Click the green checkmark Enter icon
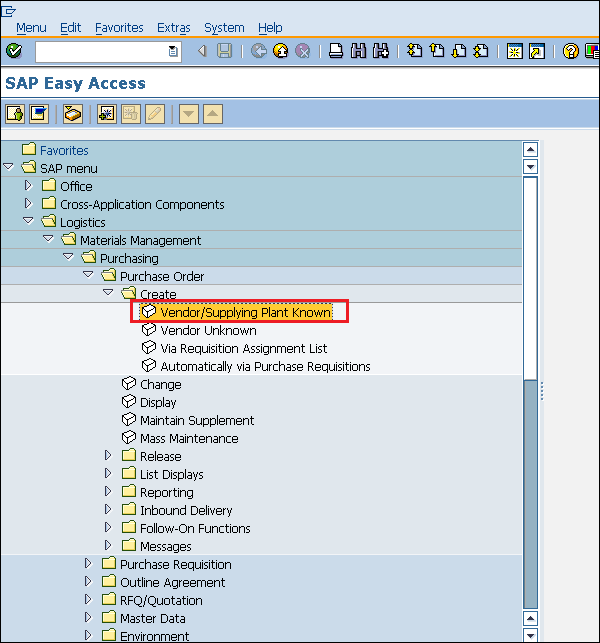This screenshot has height=643, width=600. coord(14,51)
